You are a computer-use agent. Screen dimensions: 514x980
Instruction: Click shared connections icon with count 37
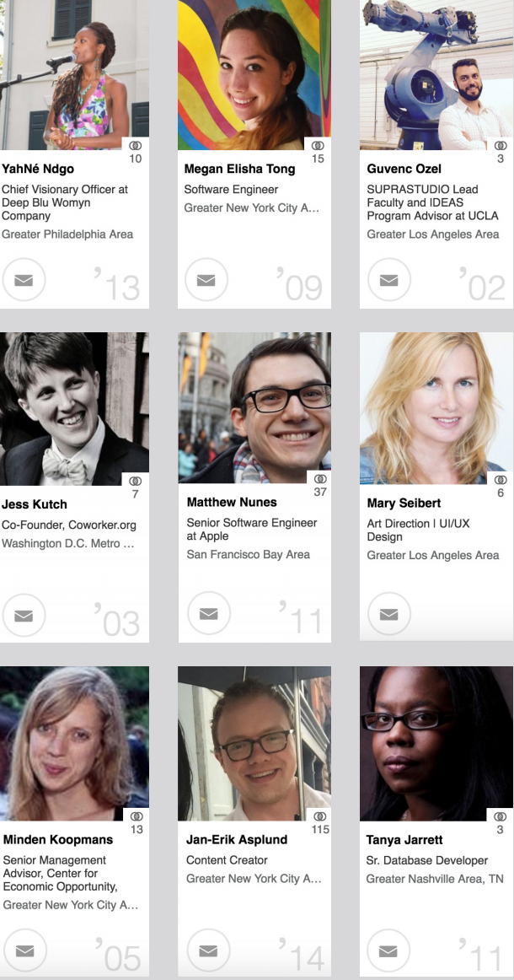(x=320, y=479)
